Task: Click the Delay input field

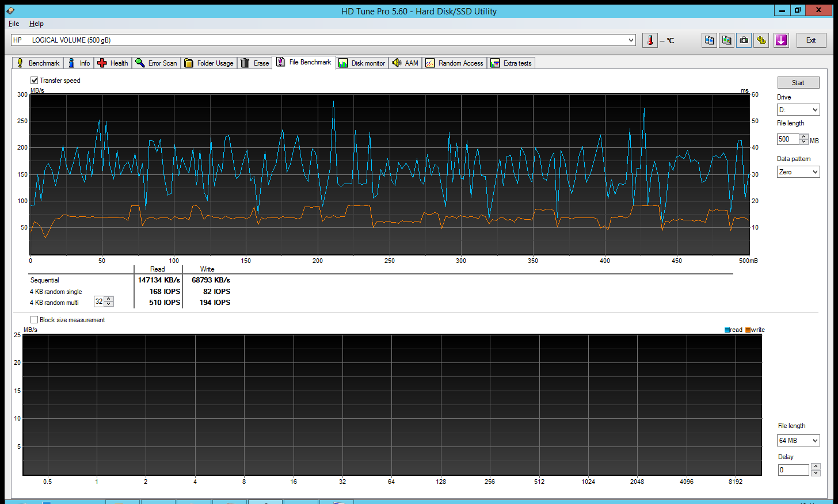Action: pos(793,470)
